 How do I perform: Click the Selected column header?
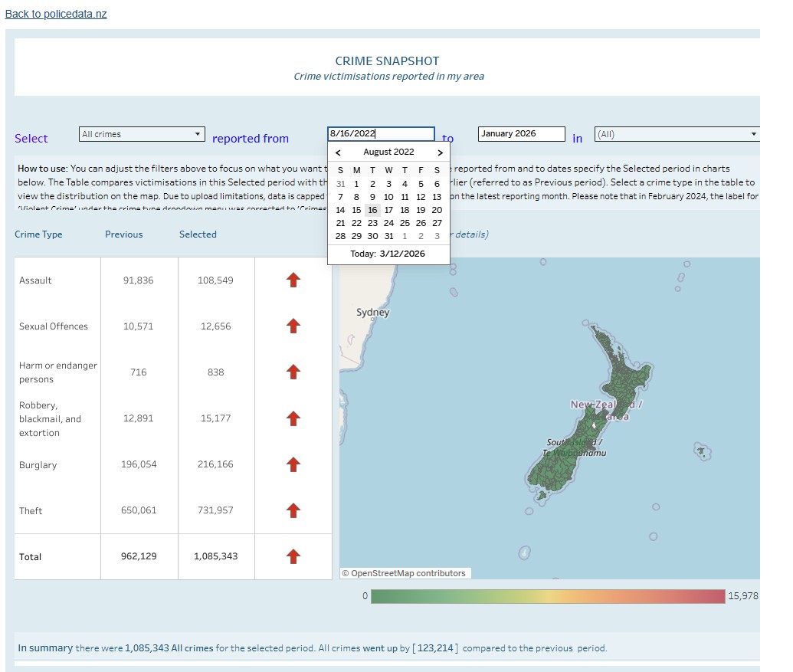coord(198,234)
